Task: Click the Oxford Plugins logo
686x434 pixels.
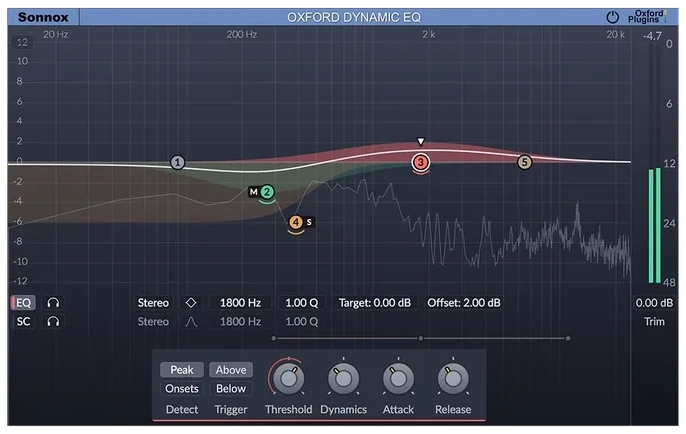Action: 647,17
